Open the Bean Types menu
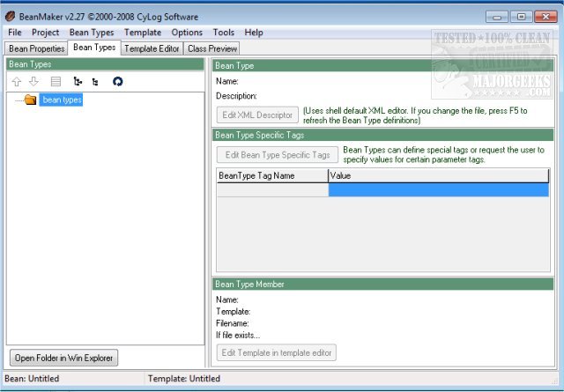The image size is (564, 392). 92,33
